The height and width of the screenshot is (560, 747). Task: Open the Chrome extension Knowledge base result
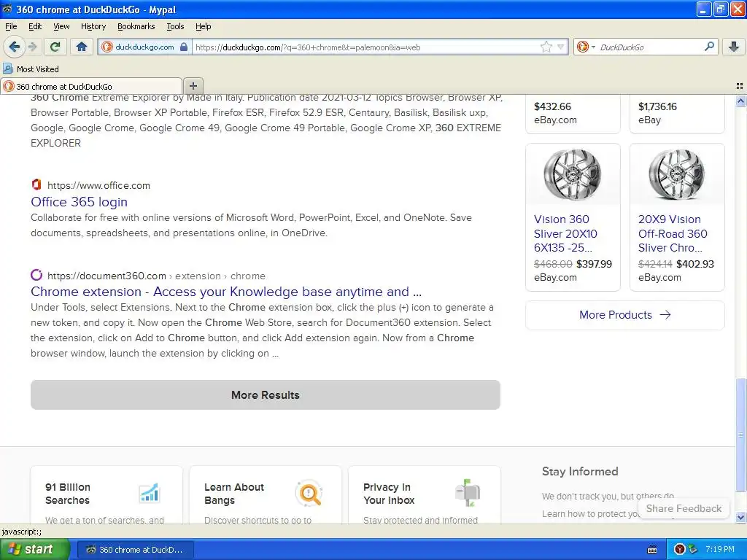226,292
